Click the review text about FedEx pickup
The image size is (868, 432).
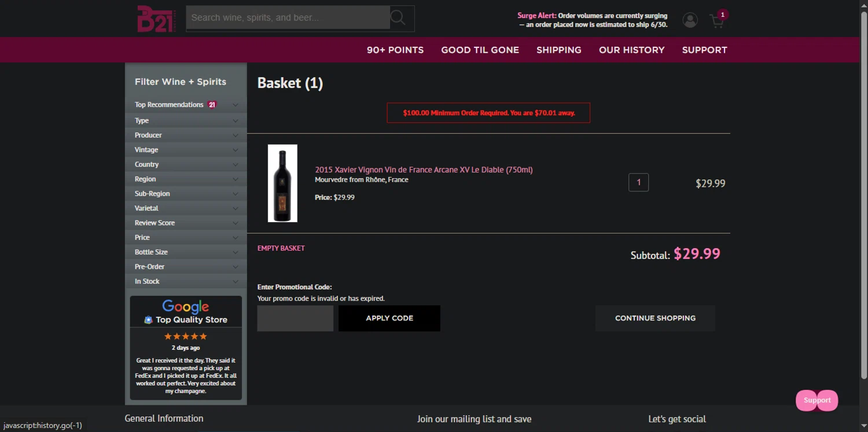186,376
